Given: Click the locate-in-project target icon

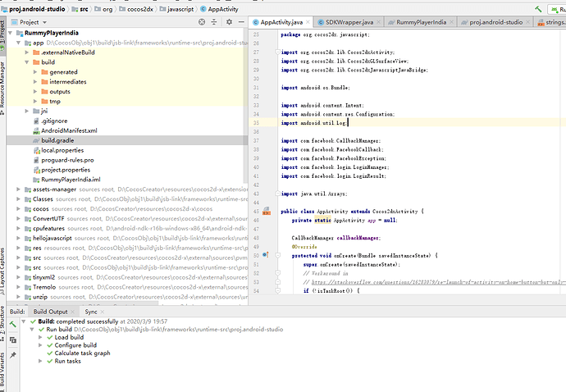Looking at the screenshot, I should (200, 23).
